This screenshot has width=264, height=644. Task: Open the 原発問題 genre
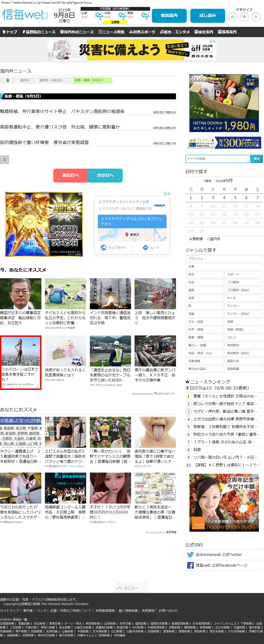[x=243, y=369]
